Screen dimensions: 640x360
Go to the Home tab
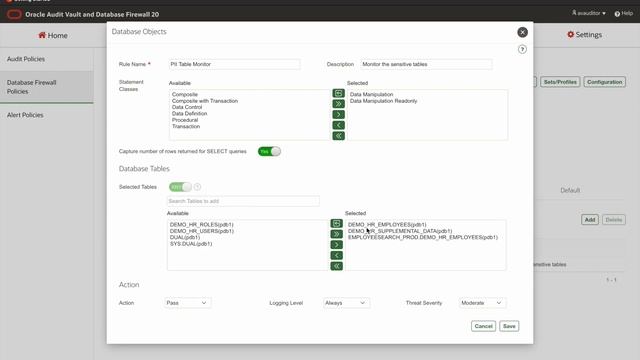pyautogui.click(x=53, y=36)
